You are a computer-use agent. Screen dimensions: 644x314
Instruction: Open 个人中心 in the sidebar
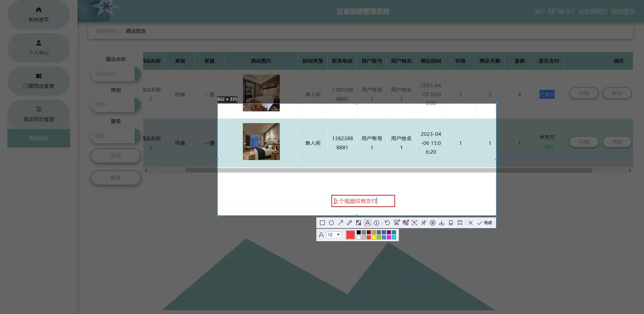39,48
